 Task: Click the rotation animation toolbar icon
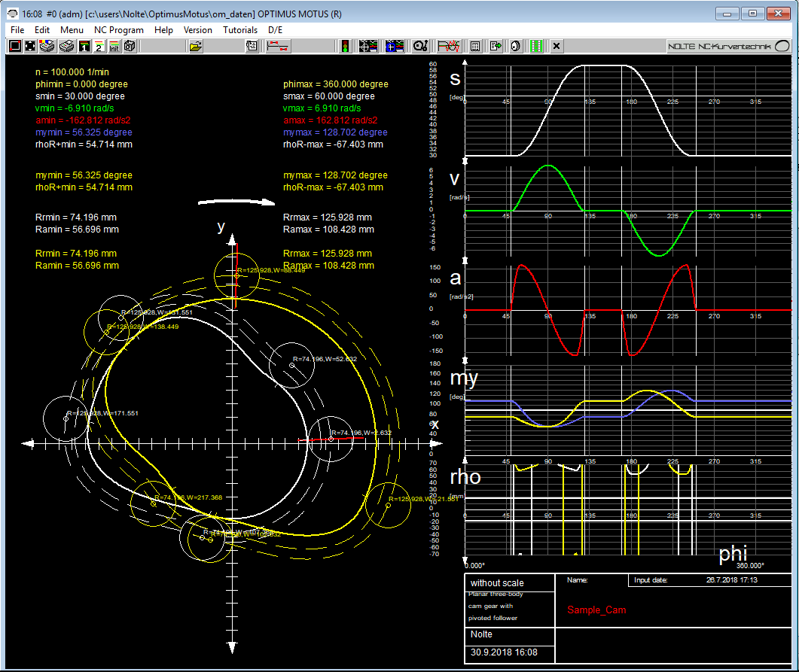click(514, 46)
